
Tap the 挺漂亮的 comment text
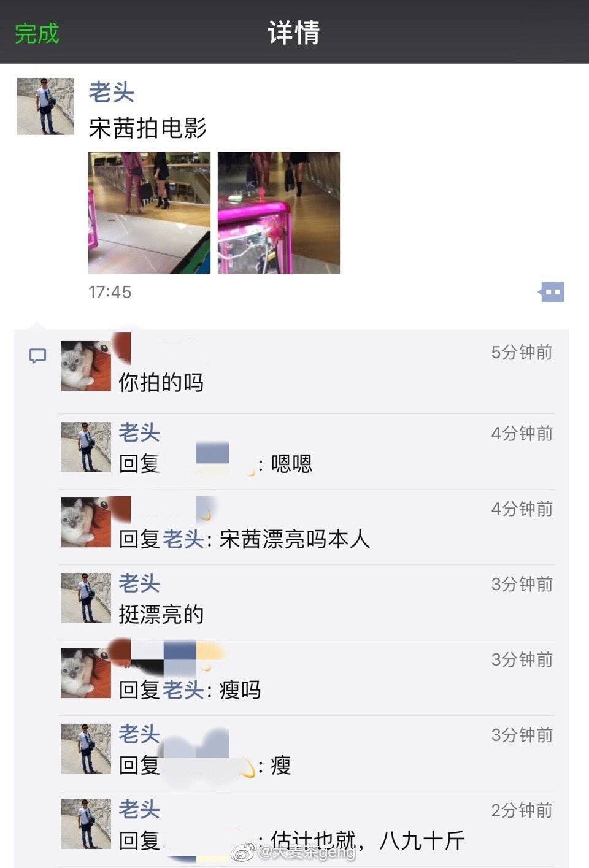tap(161, 614)
